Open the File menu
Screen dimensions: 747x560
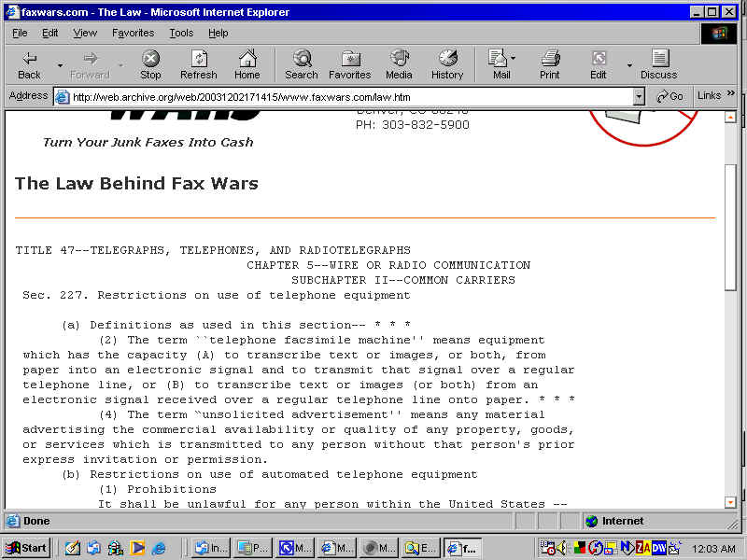tap(20, 33)
